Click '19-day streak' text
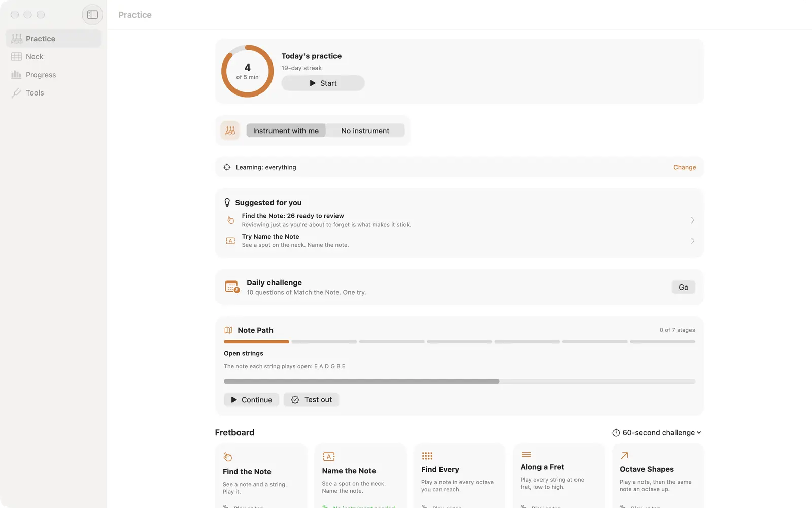The image size is (812, 508). tap(301, 68)
